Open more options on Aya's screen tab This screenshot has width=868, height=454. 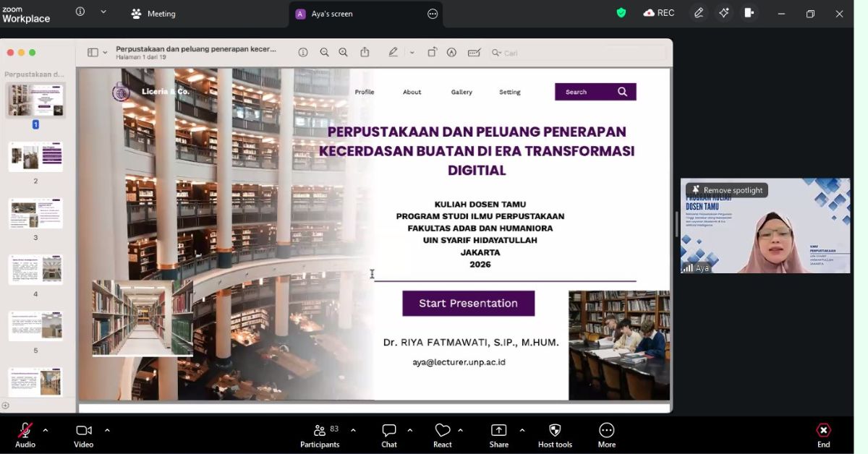coord(433,14)
